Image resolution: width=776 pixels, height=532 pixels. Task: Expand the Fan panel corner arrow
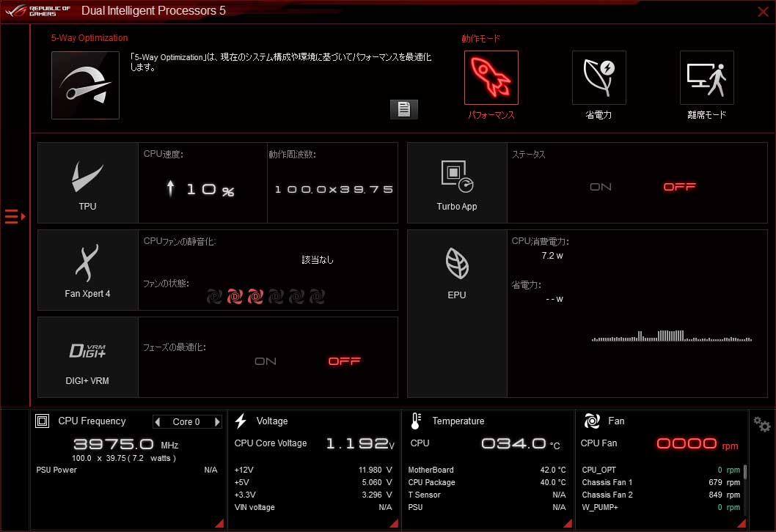tap(742, 523)
